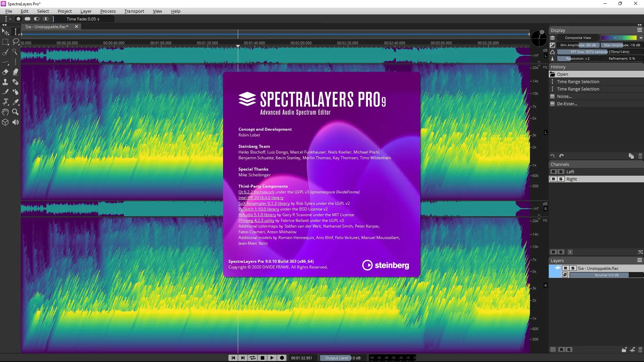
Task: Open the Layers panel options menu
Action: (x=639, y=260)
